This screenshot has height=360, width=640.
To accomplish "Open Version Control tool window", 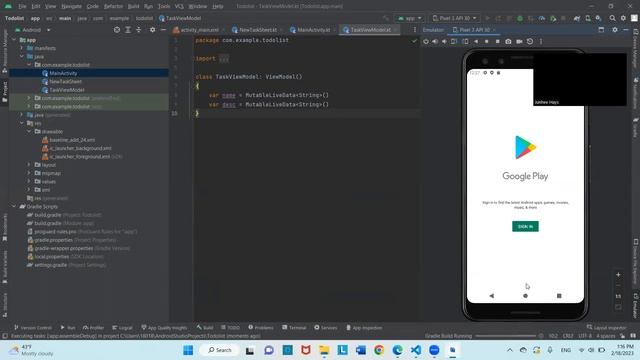I will pos(33,328).
